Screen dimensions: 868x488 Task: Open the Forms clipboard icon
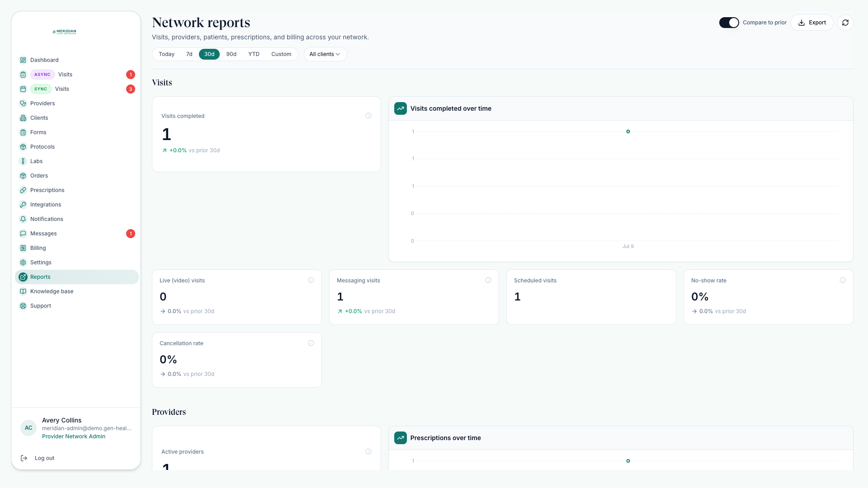(23, 132)
